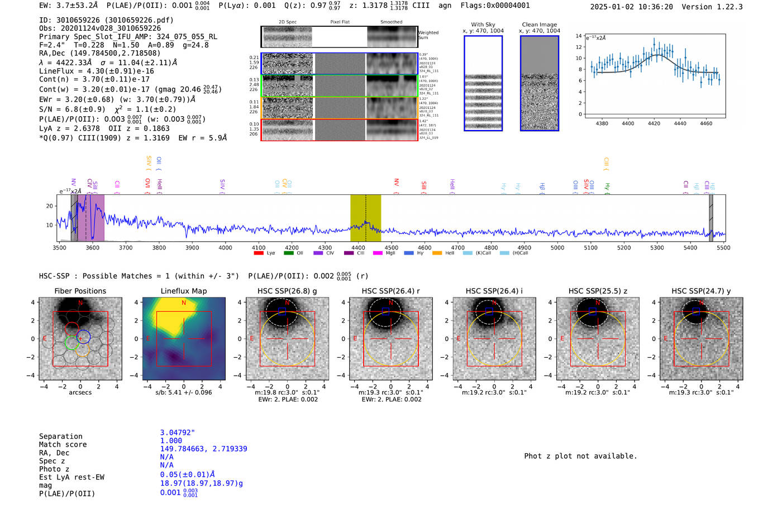Screen dimensions: 782x532
Task: Click the green fiber circle in Fiber Positions
Action: click(x=71, y=343)
